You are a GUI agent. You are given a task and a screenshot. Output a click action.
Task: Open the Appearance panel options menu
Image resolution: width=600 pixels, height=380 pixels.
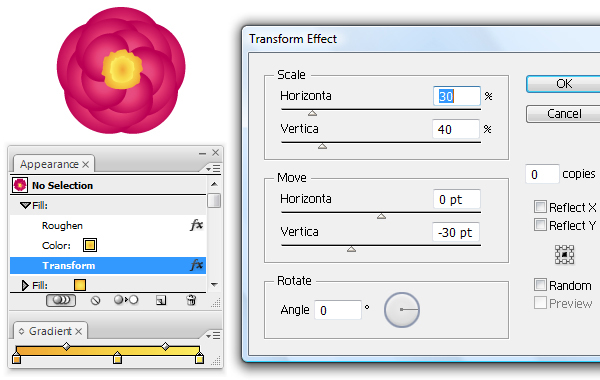click(213, 168)
